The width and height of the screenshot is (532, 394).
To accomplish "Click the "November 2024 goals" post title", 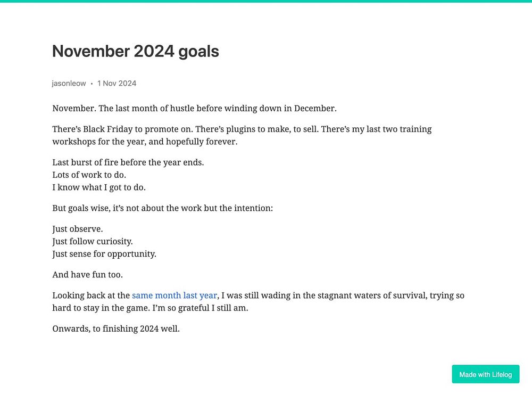I will click(x=135, y=51).
